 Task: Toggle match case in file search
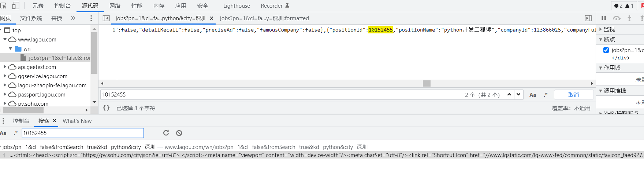[x=533, y=95]
